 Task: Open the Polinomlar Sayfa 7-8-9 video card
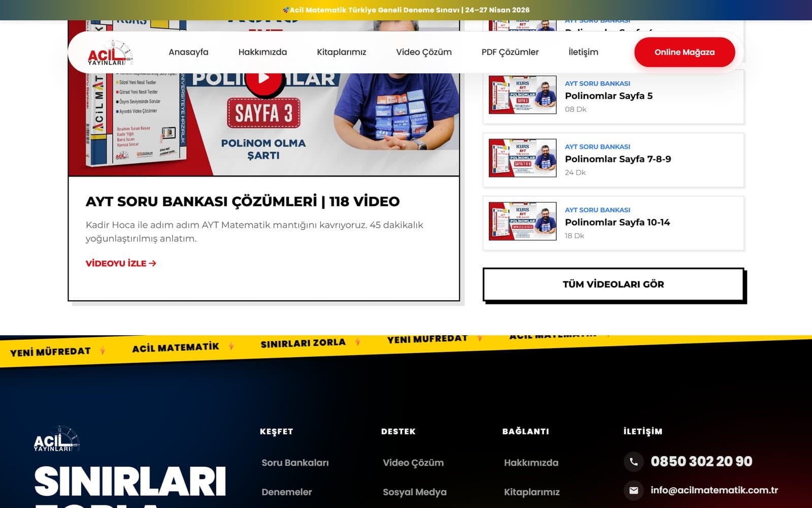pos(613,160)
